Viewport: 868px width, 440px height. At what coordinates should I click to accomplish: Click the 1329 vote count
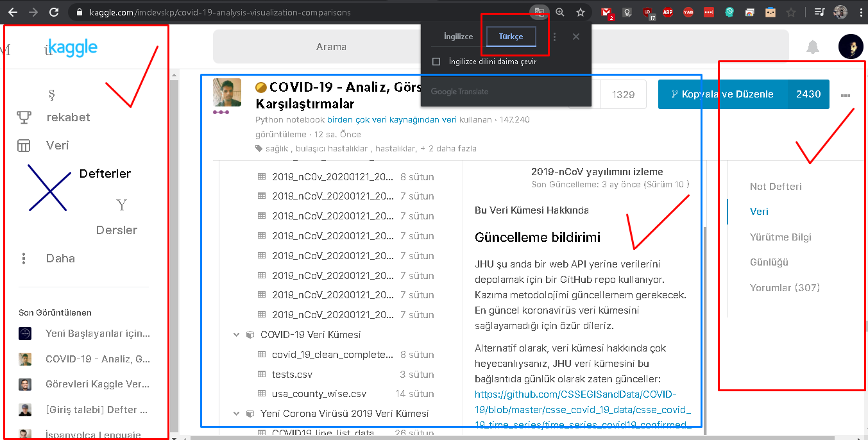623,94
